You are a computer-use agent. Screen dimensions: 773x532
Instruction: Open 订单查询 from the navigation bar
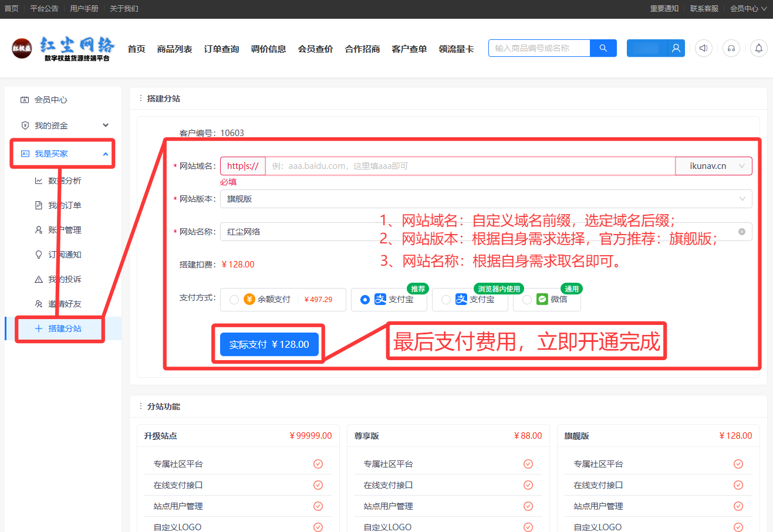coord(221,49)
